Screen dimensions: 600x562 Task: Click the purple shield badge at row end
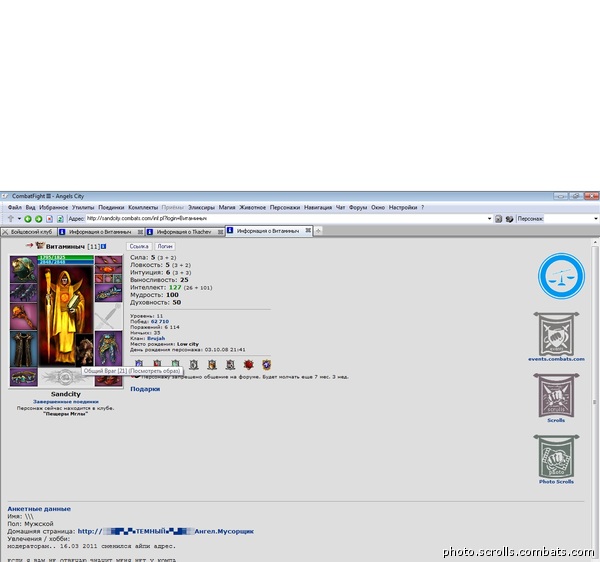(267, 364)
